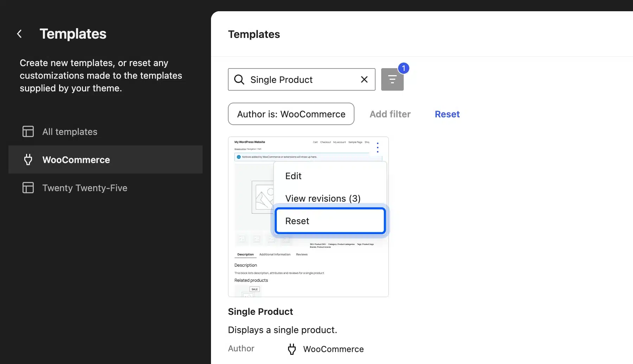This screenshot has height=364, width=633.
Task: Choose Reset from the actions menu
Action: [x=330, y=221]
